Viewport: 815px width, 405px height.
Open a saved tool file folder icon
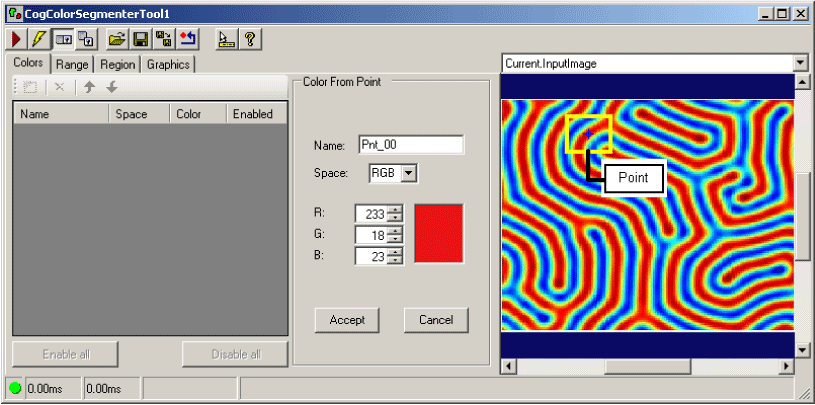pyautogui.click(x=117, y=39)
